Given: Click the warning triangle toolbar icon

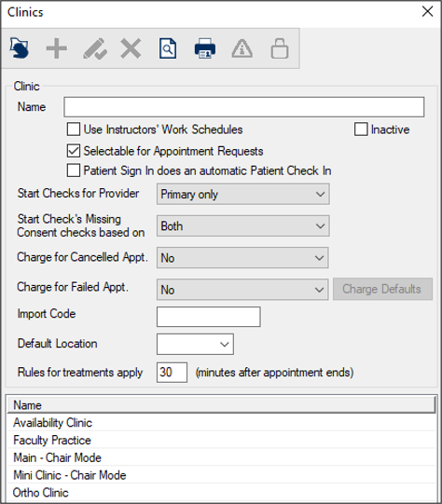Looking at the screenshot, I should pos(242,48).
